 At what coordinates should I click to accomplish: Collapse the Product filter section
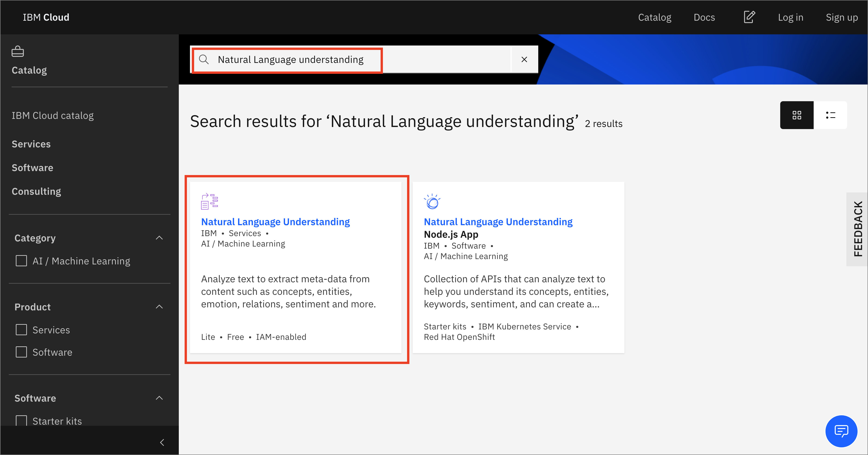(159, 307)
